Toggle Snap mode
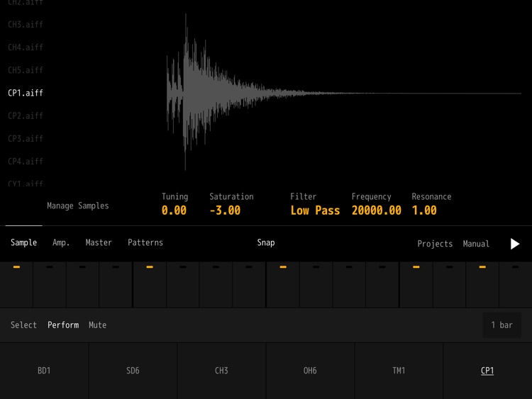 [x=266, y=242]
